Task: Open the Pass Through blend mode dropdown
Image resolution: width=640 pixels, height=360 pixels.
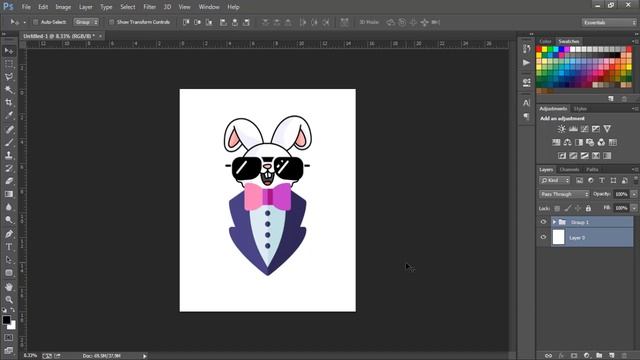Action: tap(564, 194)
